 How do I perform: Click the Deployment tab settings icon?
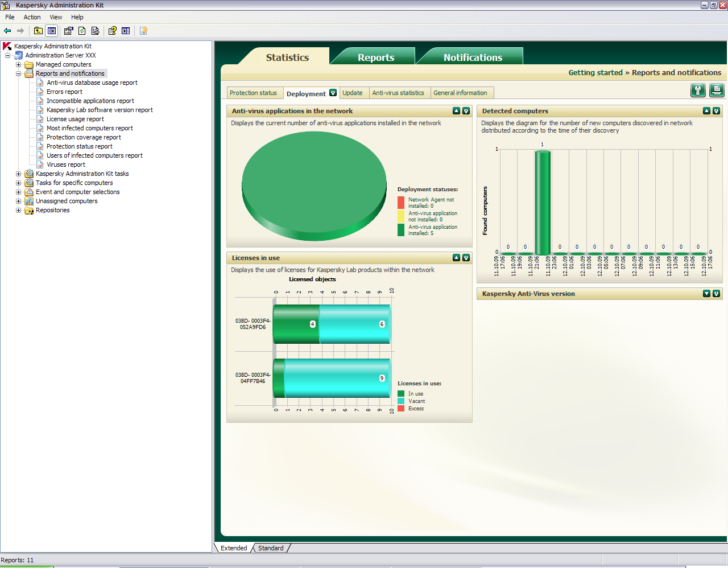tap(333, 93)
